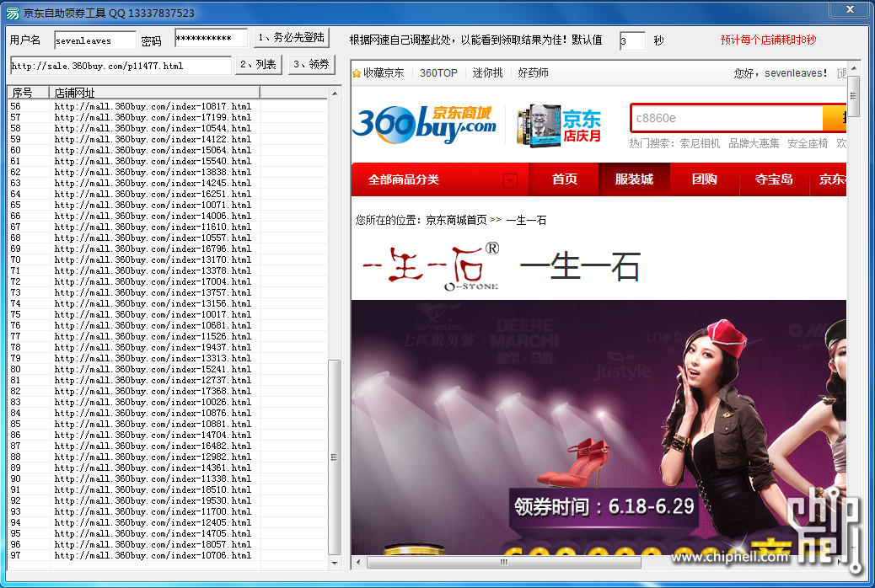
Task: Focus the 用户名 username field
Action: 95,40
